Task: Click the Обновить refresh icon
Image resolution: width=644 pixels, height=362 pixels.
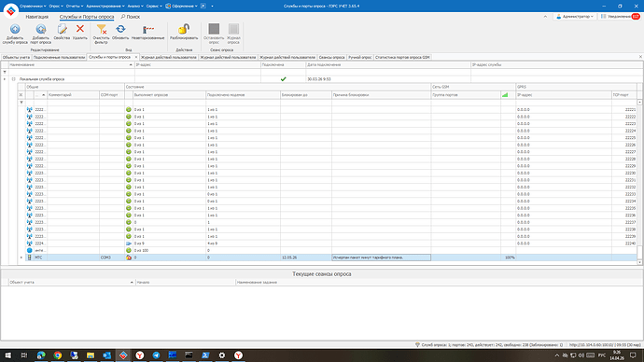Action: click(x=120, y=29)
